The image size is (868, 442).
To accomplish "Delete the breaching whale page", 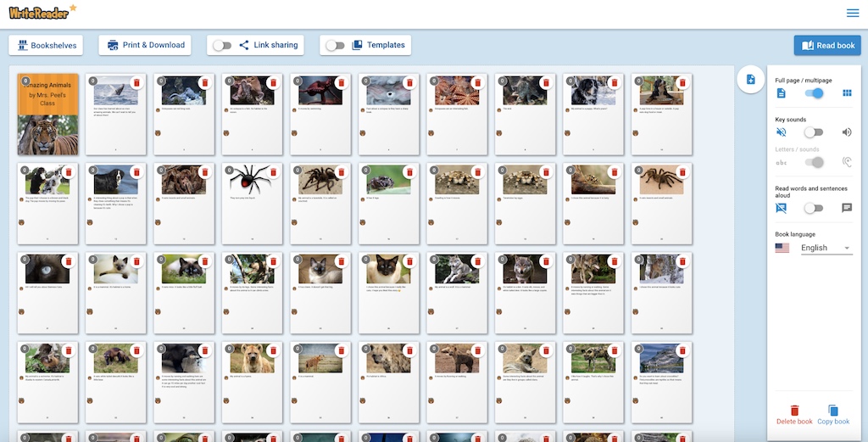I will pyautogui.click(x=136, y=82).
